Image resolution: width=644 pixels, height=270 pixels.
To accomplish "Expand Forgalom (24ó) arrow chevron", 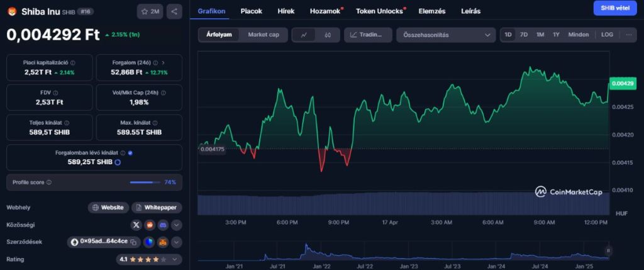I will 164,63.
